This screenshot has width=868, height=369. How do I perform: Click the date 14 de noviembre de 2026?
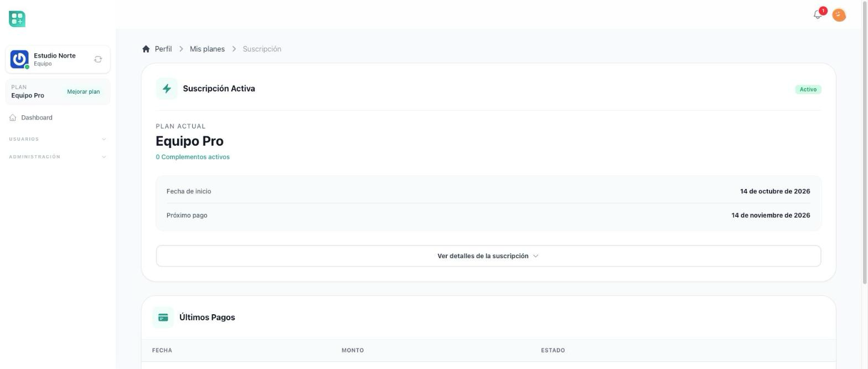tap(771, 215)
